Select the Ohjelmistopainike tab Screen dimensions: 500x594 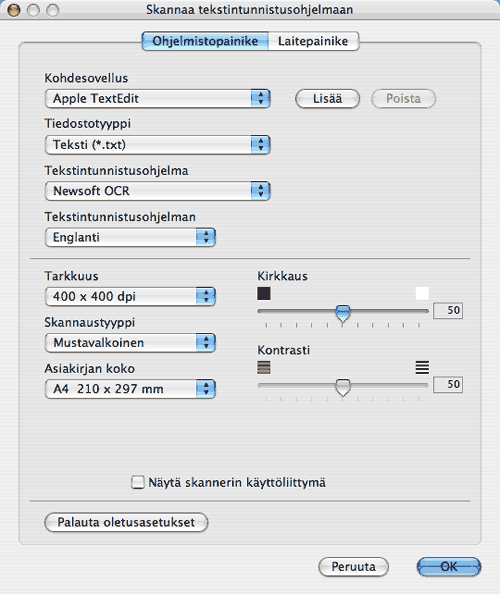[205, 41]
